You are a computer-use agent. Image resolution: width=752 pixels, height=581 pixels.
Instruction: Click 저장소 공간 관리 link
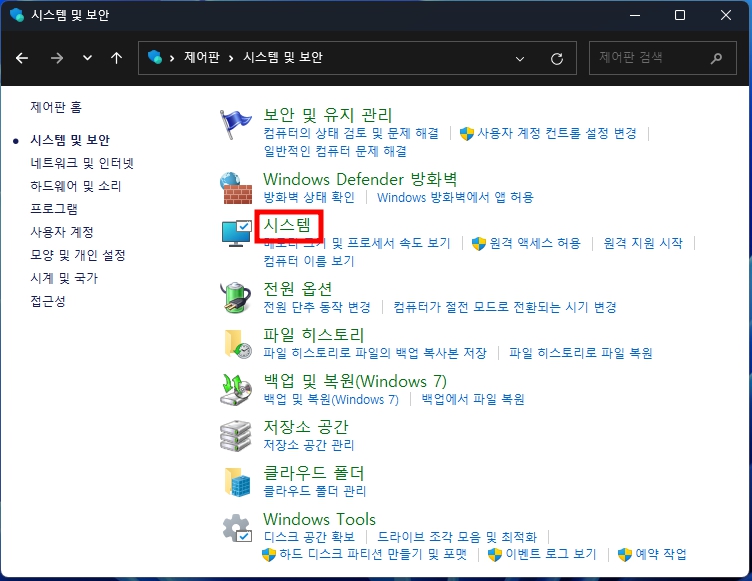[309, 445]
